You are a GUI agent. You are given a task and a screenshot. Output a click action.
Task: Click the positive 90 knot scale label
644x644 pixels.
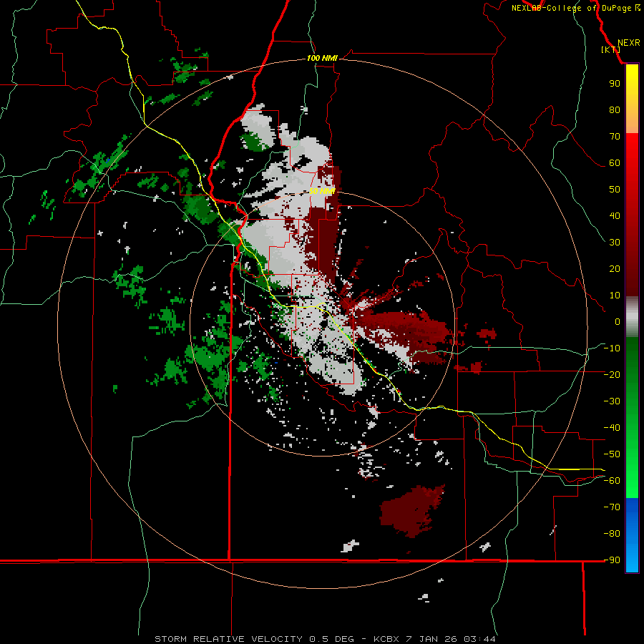click(615, 84)
